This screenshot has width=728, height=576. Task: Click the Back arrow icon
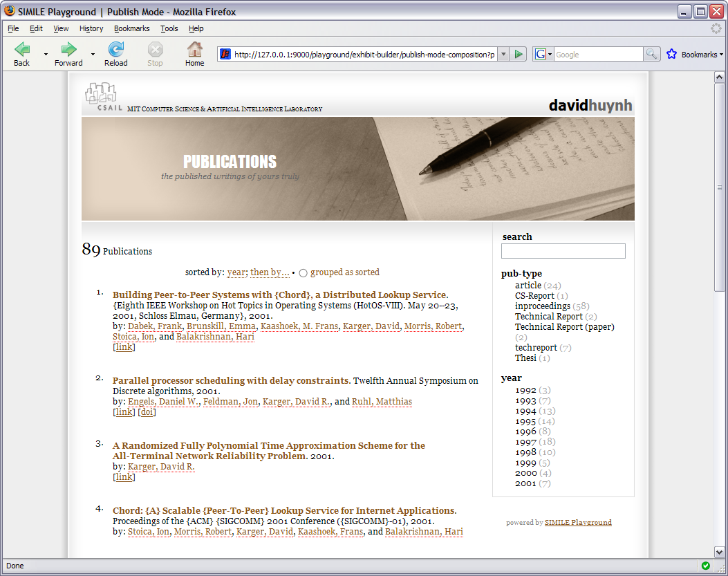(22, 50)
